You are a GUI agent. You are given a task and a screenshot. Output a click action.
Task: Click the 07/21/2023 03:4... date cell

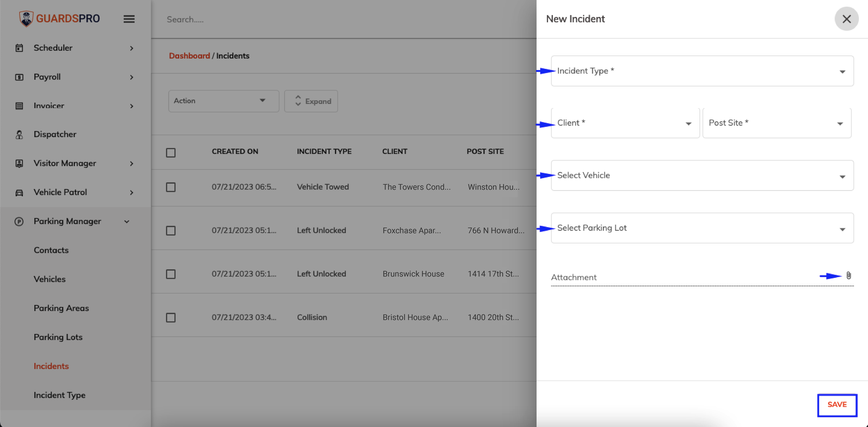tap(244, 317)
